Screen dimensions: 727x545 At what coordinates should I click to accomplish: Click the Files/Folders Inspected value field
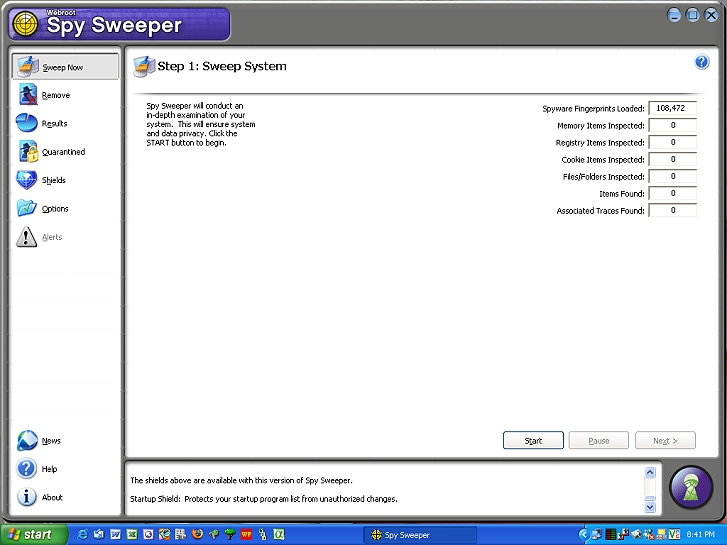point(672,176)
